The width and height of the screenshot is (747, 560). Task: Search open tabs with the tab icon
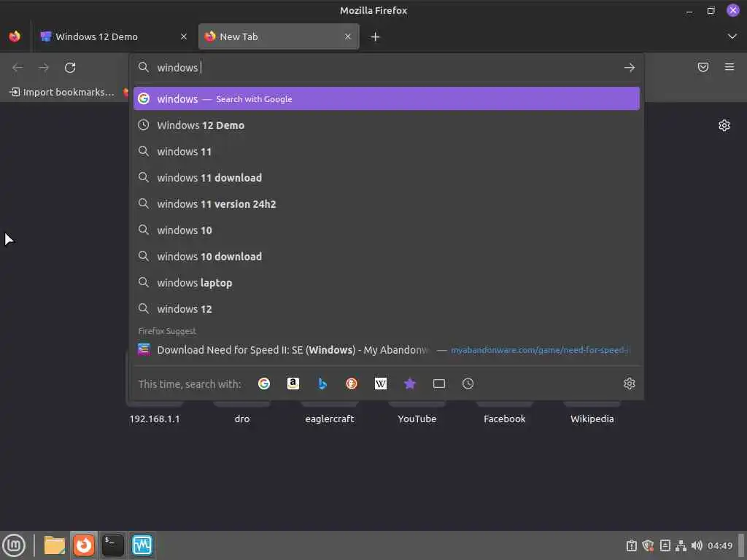tap(438, 384)
